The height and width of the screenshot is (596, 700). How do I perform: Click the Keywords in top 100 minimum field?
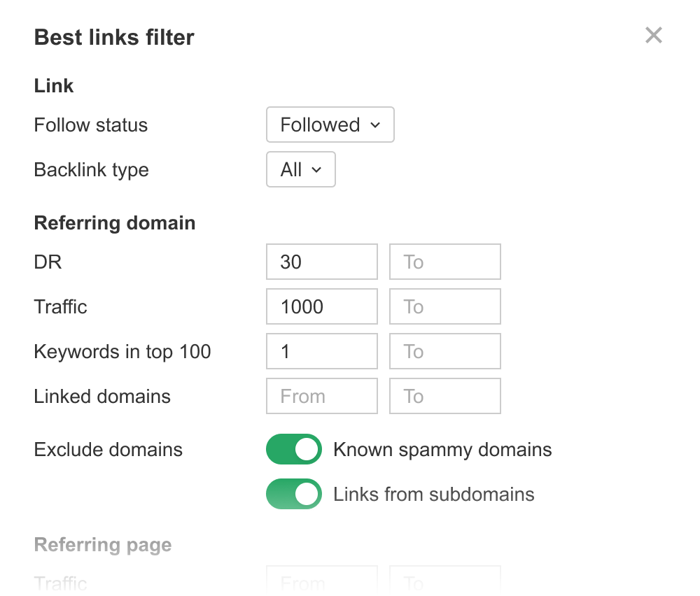point(321,352)
